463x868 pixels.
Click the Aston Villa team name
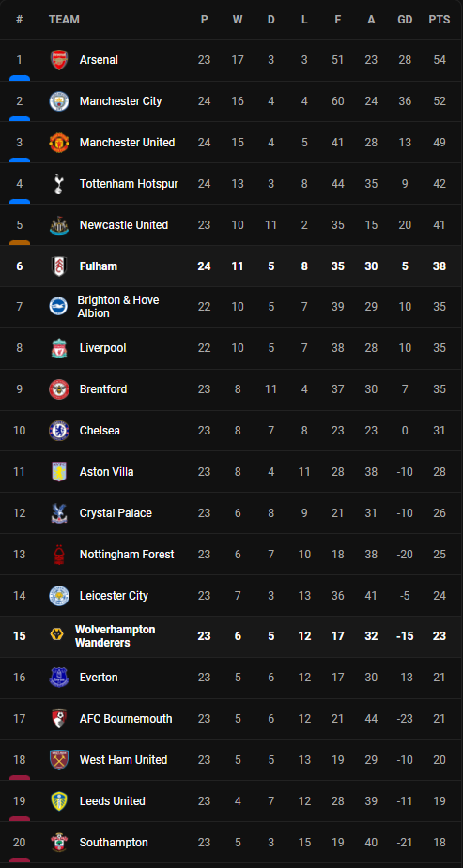107,472
